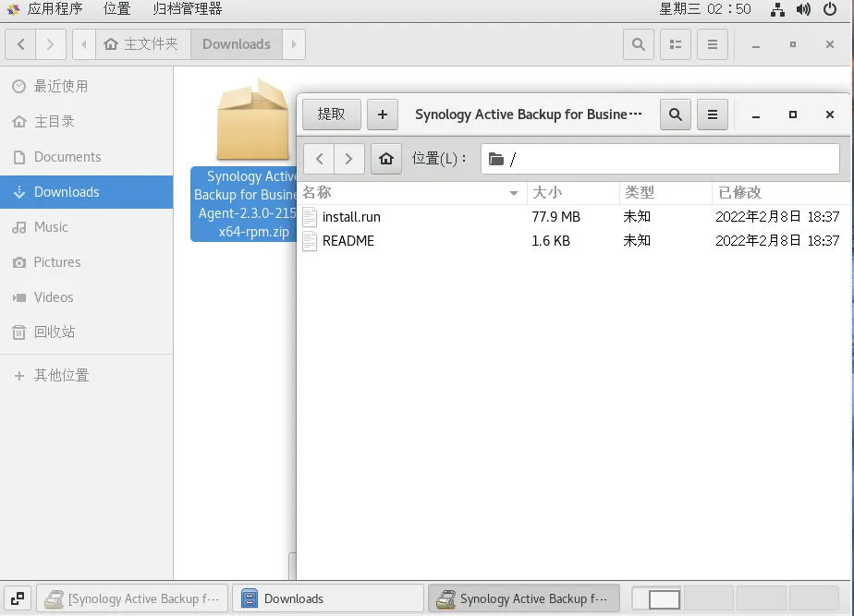Switch to Downloads taskbar item
Viewport: 854px width, 616px height.
(328, 598)
